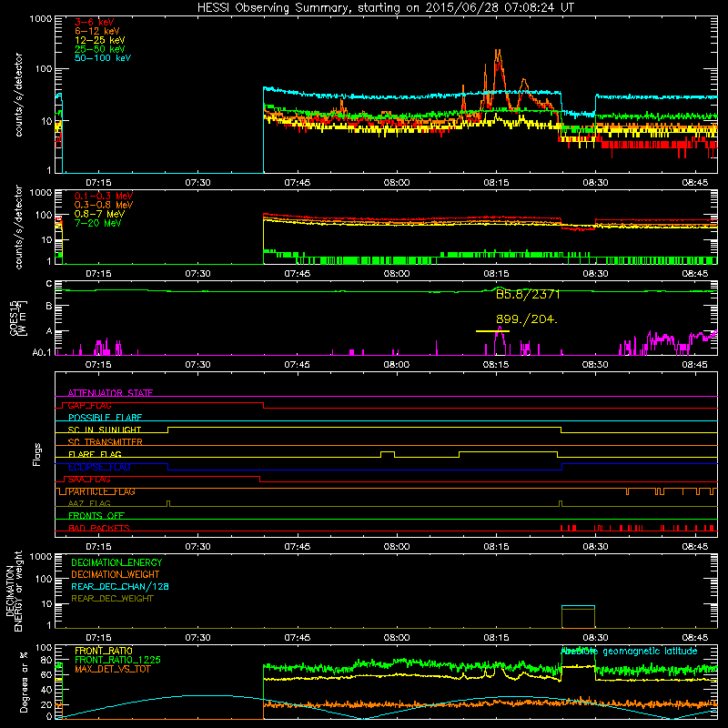Select the AAZ_FLAG label
Image resolution: width=728 pixels, height=728 pixels.
89,503
